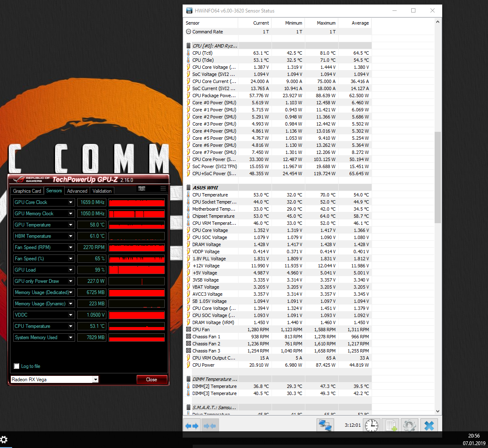Switch to the Graphics Card tab
This screenshot has width=488, height=448.
tap(27, 191)
